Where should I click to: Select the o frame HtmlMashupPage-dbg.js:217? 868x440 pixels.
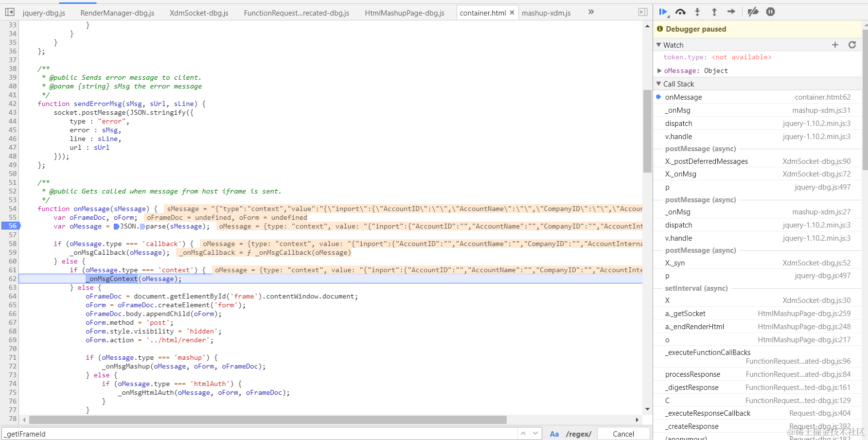(x=758, y=340)
